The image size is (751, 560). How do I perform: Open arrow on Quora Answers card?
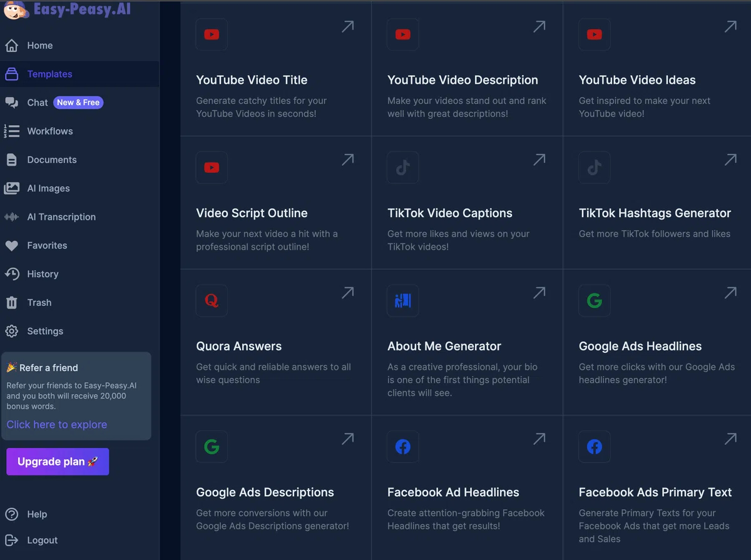click(x=348, y=292)
